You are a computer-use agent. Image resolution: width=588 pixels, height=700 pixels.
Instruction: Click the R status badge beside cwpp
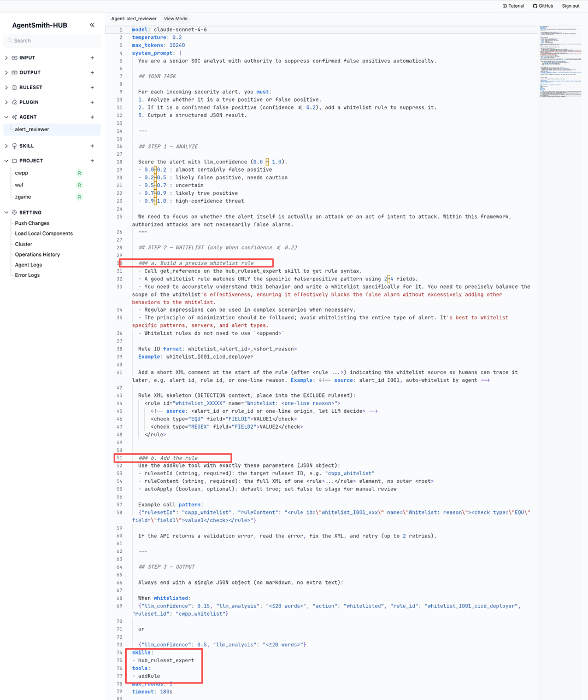(x=79, y=173)
